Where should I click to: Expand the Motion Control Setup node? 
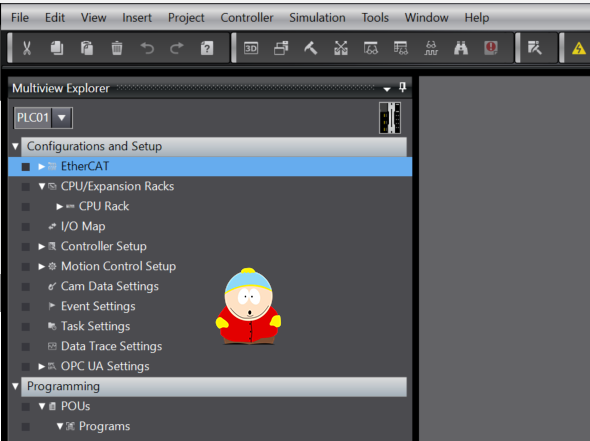point(41,266)
